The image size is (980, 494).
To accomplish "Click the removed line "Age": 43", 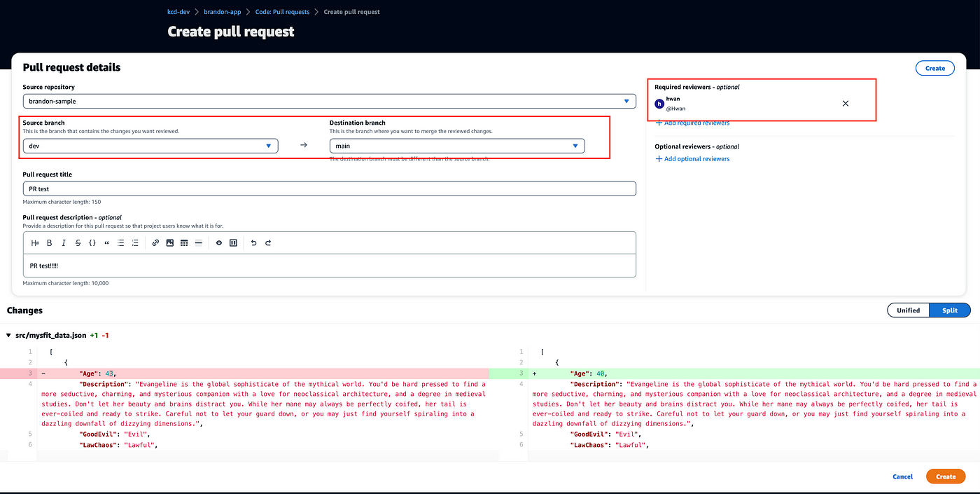I will [x=244, y=373].
